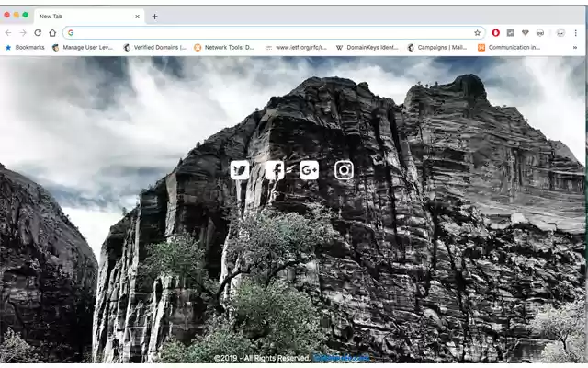Open the Chrome three-dot menu
The width and height of the screenshot is (588, 368).
click(x=576, y=33)
